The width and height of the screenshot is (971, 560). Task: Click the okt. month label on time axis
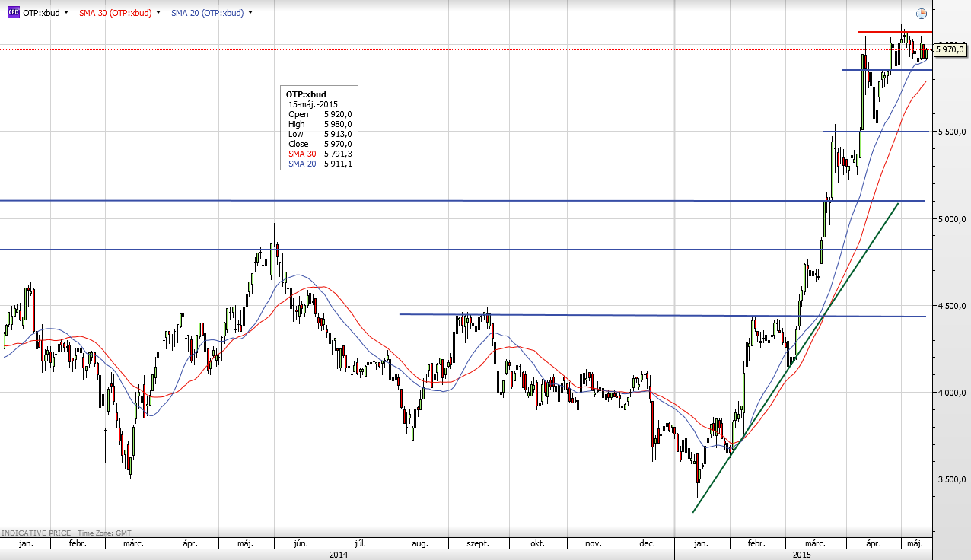click(x=537, y=544)
